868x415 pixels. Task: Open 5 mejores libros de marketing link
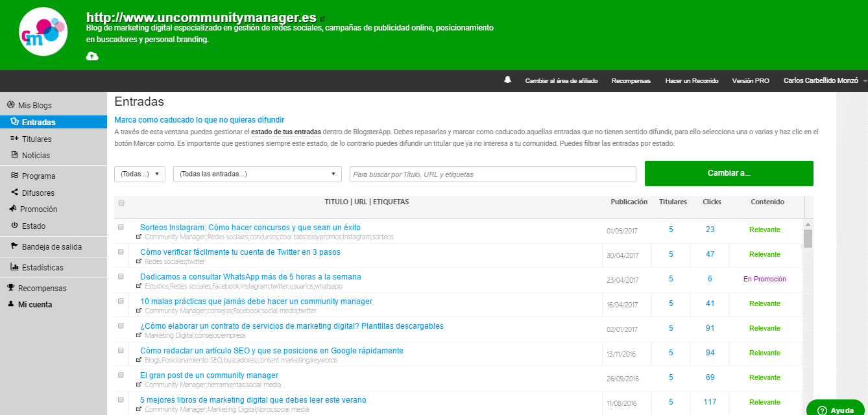tap(253, 400)
